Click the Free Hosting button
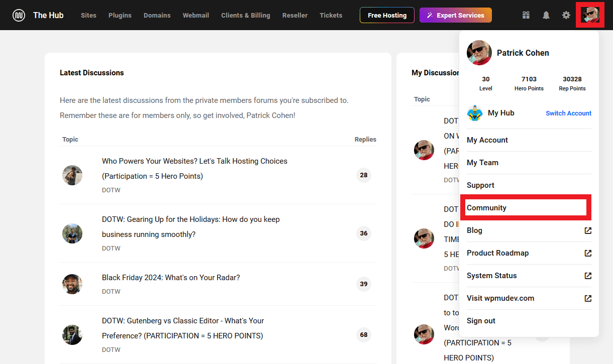The image size is (613, 364). pos(387,15)
